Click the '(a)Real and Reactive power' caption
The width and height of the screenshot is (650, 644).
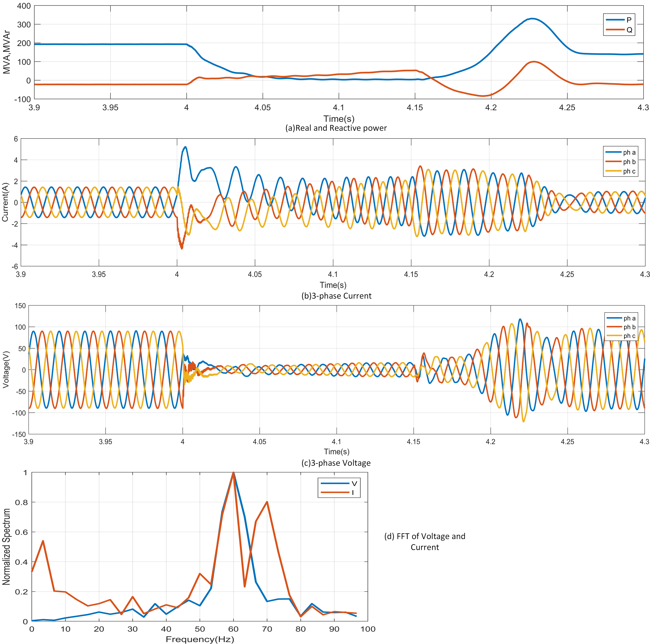tap(336, 128)
